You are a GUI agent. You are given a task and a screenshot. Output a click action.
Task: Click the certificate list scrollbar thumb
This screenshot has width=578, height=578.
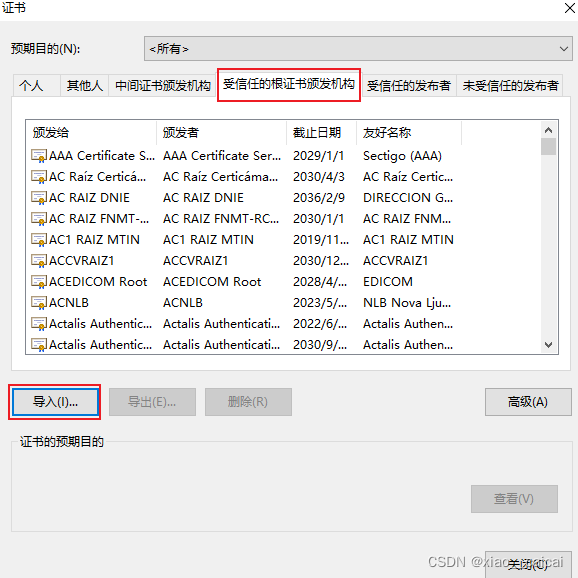coord(548,147)
